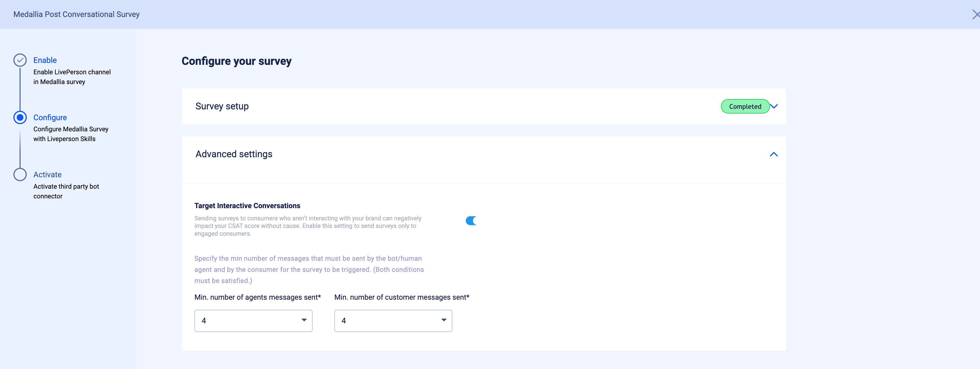Screen dimensions: 980x369
Task: Click Configure Medallia Survey description text
Action: pos(71,134)
